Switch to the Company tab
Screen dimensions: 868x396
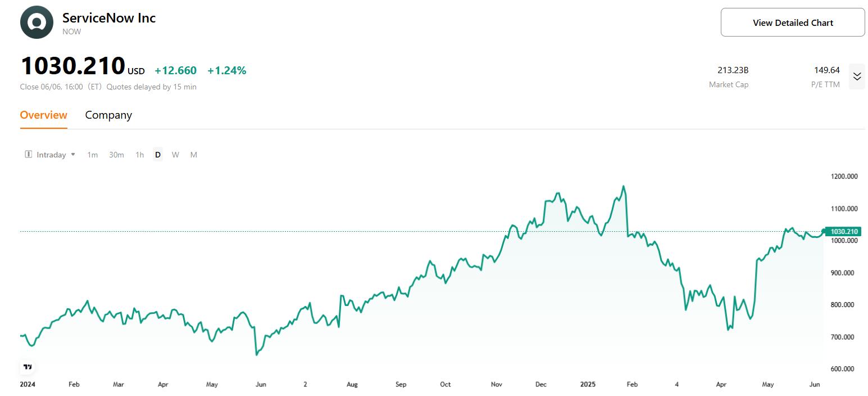(x=108, y=115)
